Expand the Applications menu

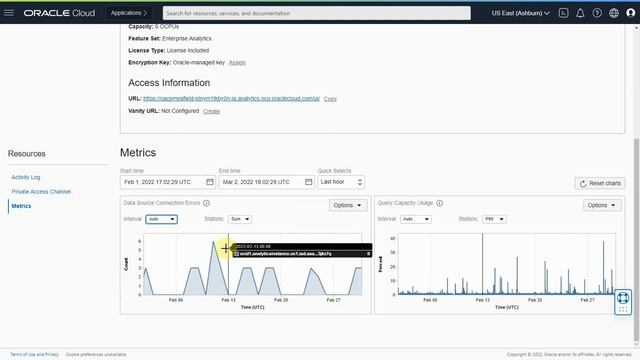tap(129, 13)
